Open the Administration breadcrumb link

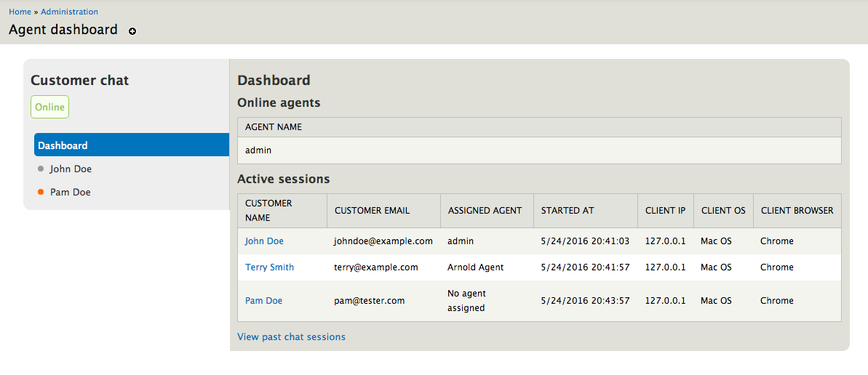tap(70, 12)
